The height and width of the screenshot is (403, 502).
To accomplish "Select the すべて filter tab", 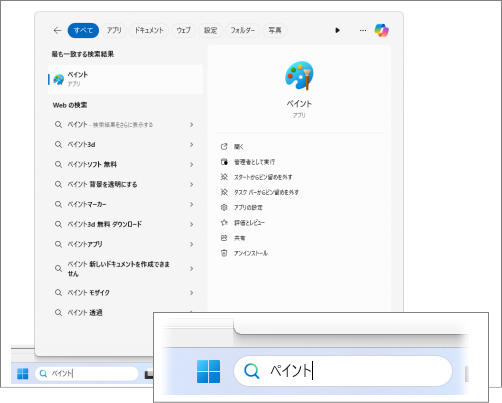I will coord(83,30).
